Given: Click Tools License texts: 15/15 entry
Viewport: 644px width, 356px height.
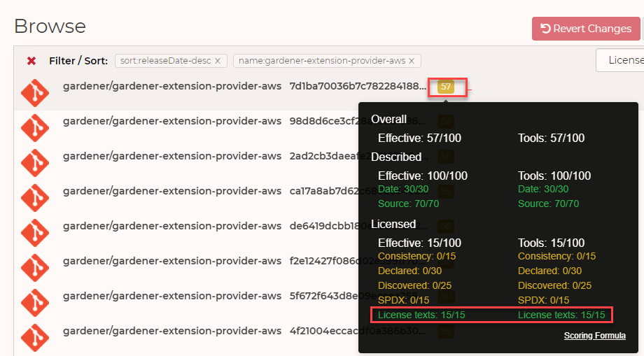Looking at the screenshot, I should (561, 315).
